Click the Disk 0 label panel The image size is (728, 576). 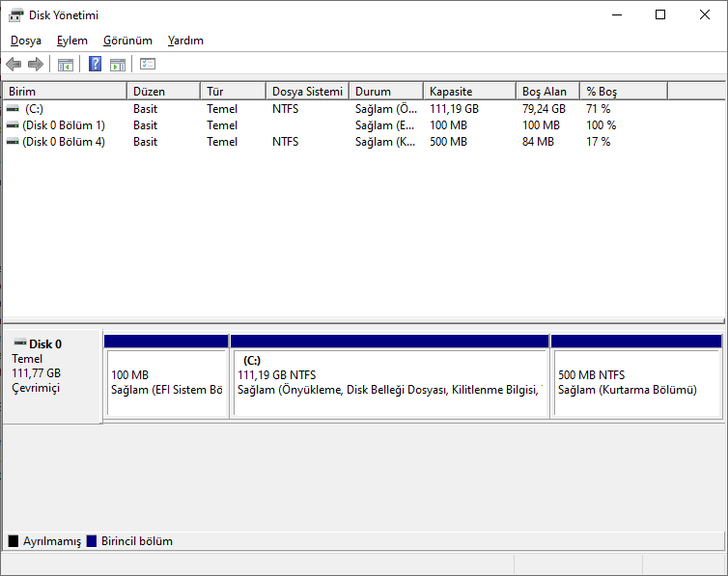[x=52, y=376]
